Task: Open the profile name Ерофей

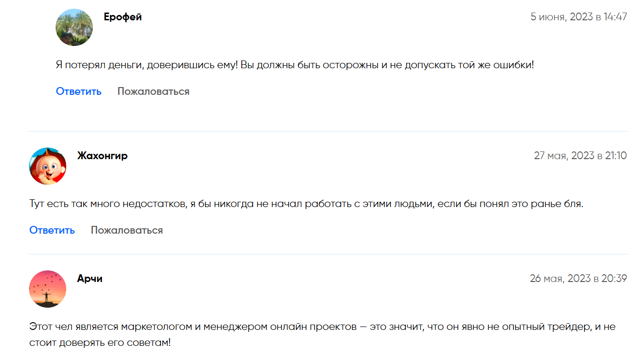Action: pos(123,17)
